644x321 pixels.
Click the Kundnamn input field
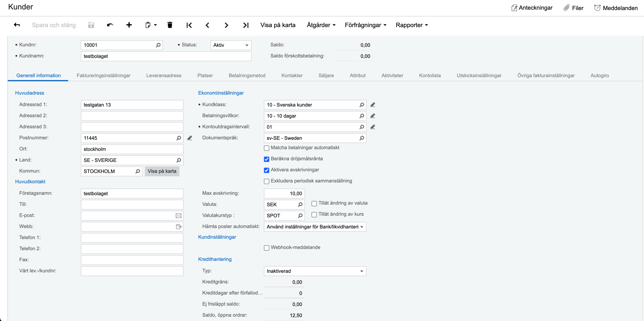[x=166, y=56]
